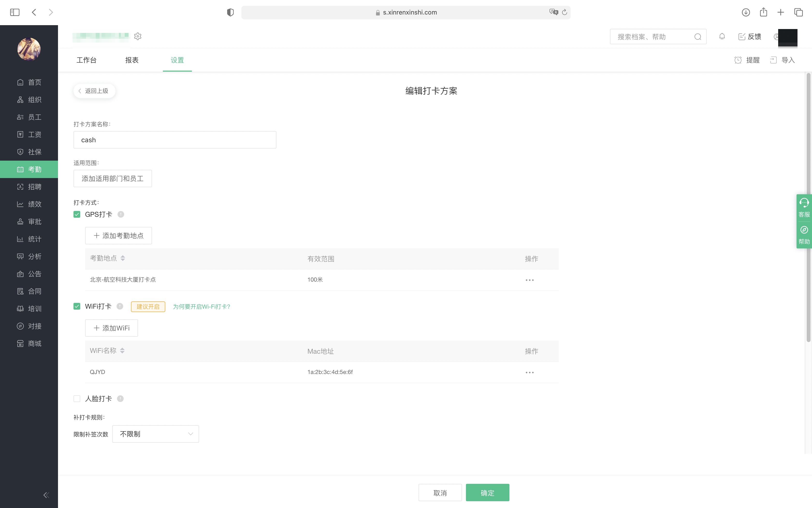The height and width of the screenshot is (508, 812).
Task: Open a new tab with plus icon
Action: click(781, 12)
